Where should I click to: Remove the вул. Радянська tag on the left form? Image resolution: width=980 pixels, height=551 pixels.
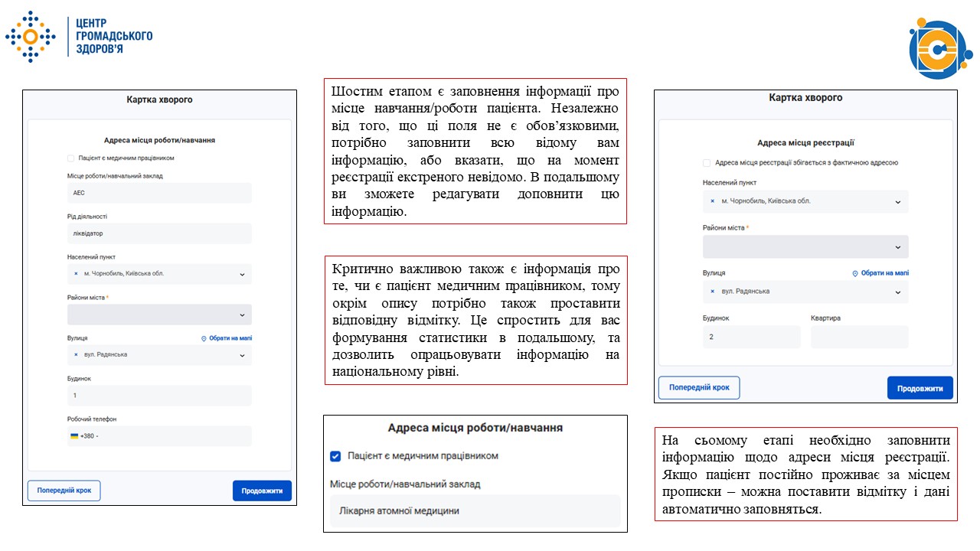(74, 354)
